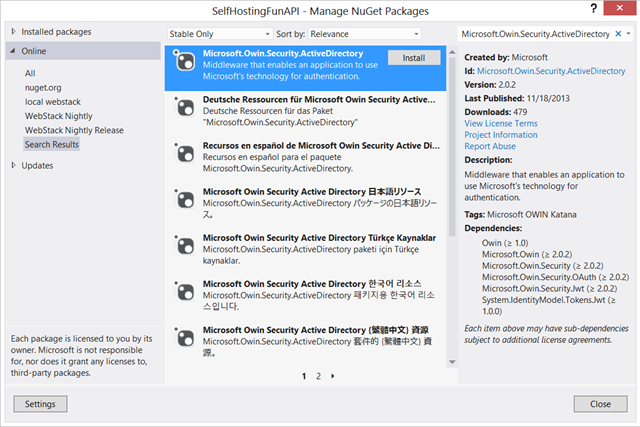The width and height of the screenshot is (640, 427).
Task: Click results page 1
Action: [304, 376]
